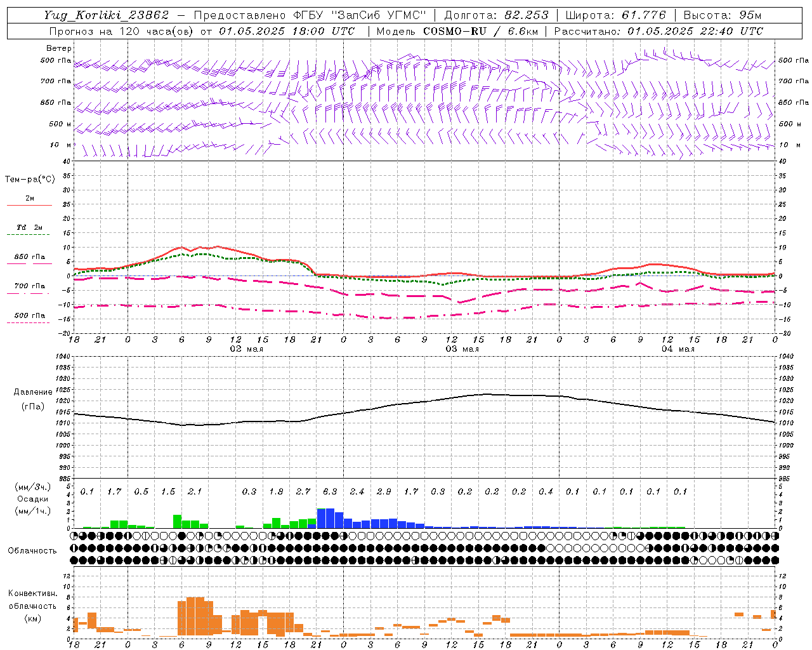Click the Ветер wind section label
The height and width of the screenshot is (650, 812).
59,48
